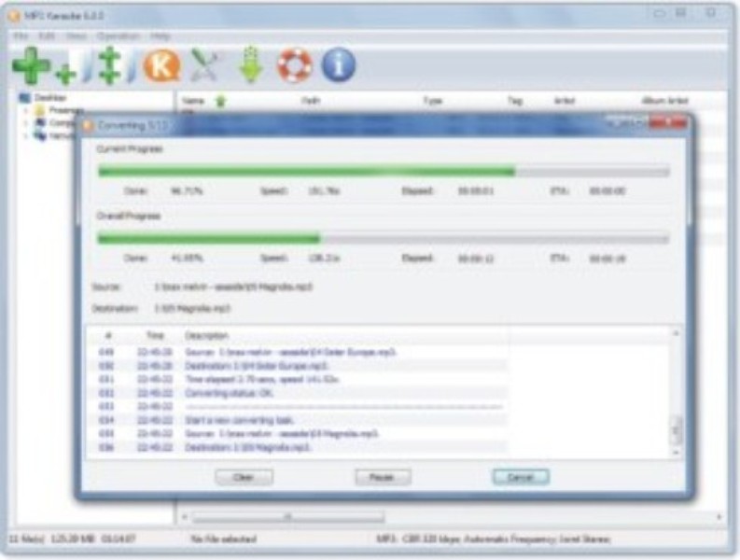Expand the Computer node in folder tree
This screenshot has height=560, width=740.
(26, 123)
